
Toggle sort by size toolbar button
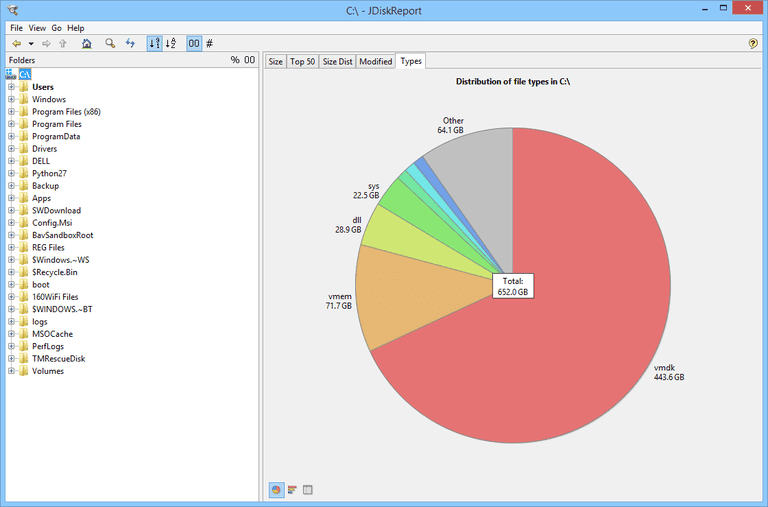click(154, 44)
